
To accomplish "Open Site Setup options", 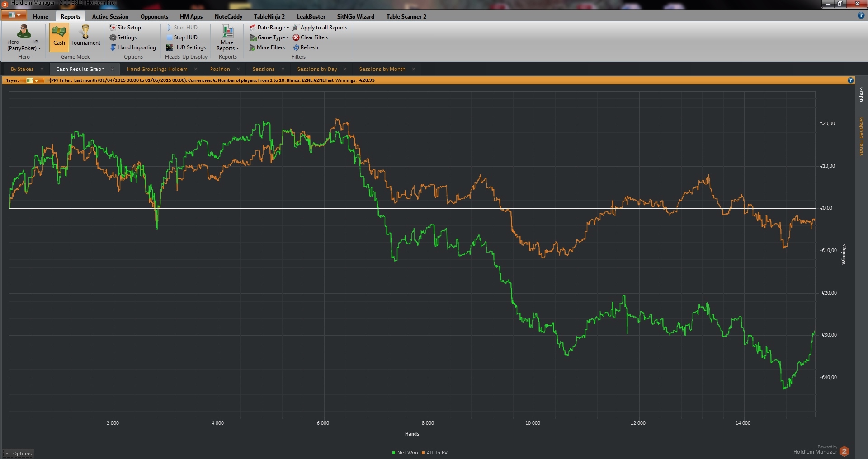I will tap(125, 28).
